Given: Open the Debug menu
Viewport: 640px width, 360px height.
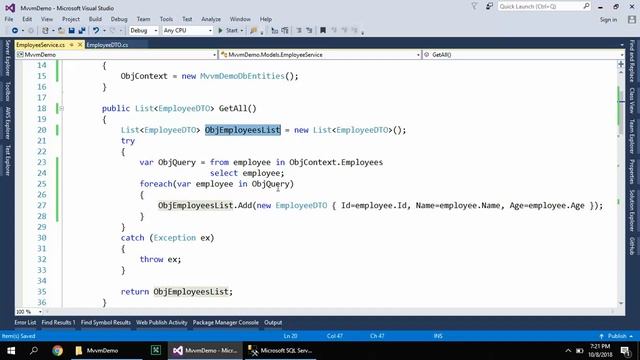Looking at the screenshot, I should pyautogui.click(x=119, y=19).
